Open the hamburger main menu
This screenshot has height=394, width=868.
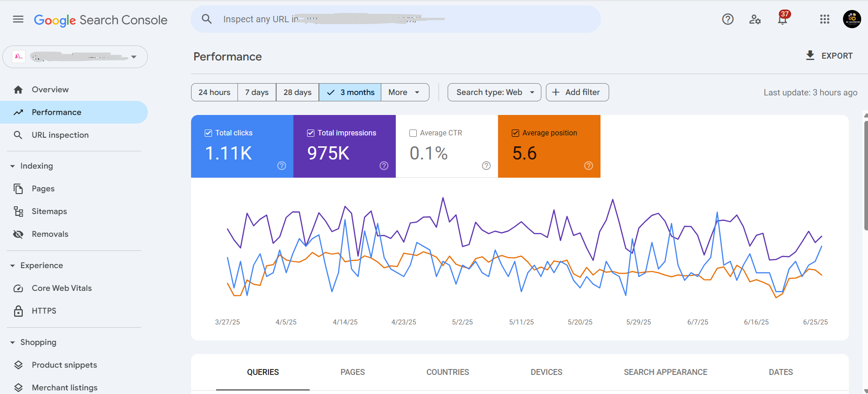click(x=18, y=19)
